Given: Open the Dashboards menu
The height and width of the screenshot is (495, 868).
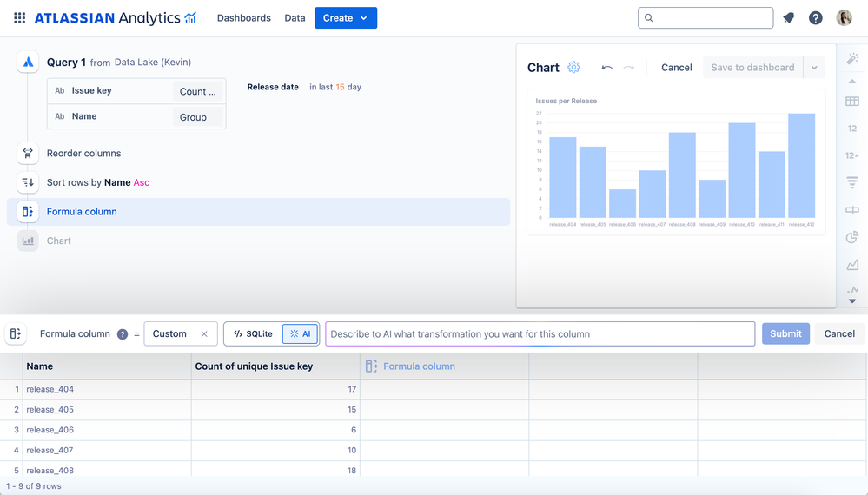Looking at the screenshot, I should click(243, 17).
